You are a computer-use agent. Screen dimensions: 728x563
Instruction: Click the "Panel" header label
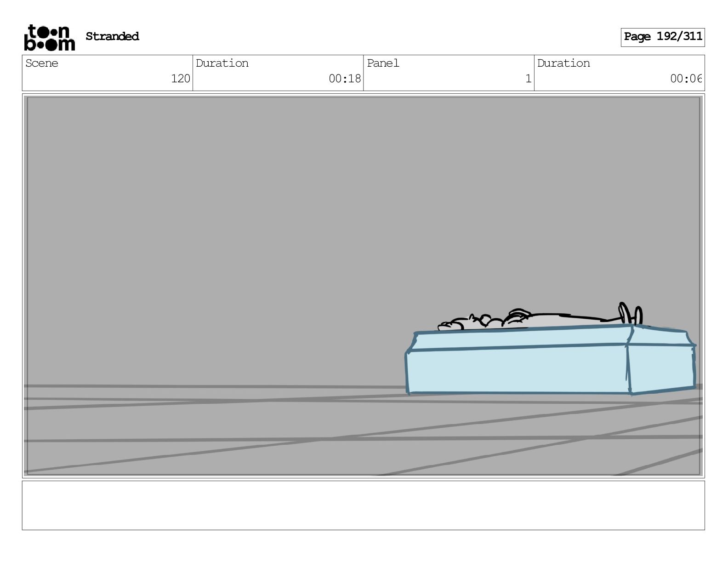(383, 63)
